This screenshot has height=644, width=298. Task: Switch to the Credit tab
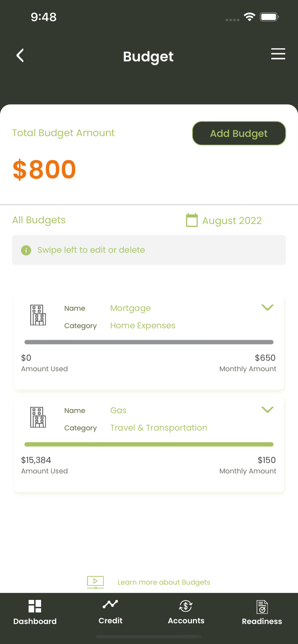110,612
